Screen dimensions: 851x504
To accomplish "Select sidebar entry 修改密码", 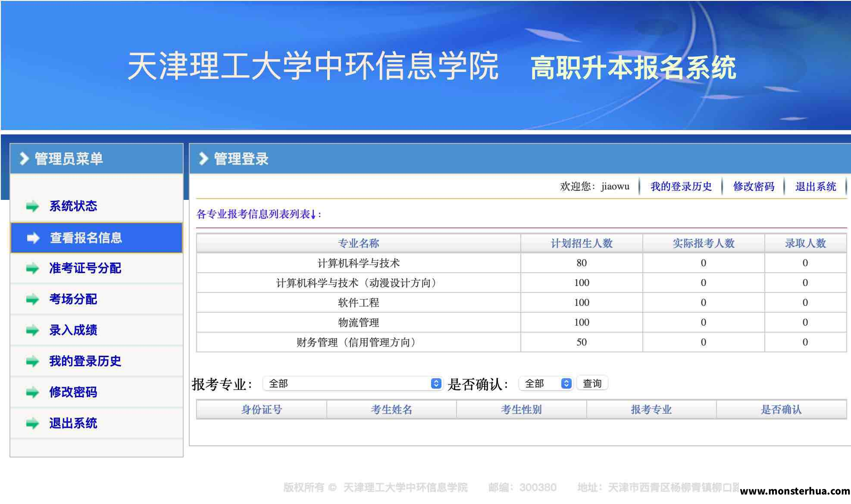I will coord(73,392).
